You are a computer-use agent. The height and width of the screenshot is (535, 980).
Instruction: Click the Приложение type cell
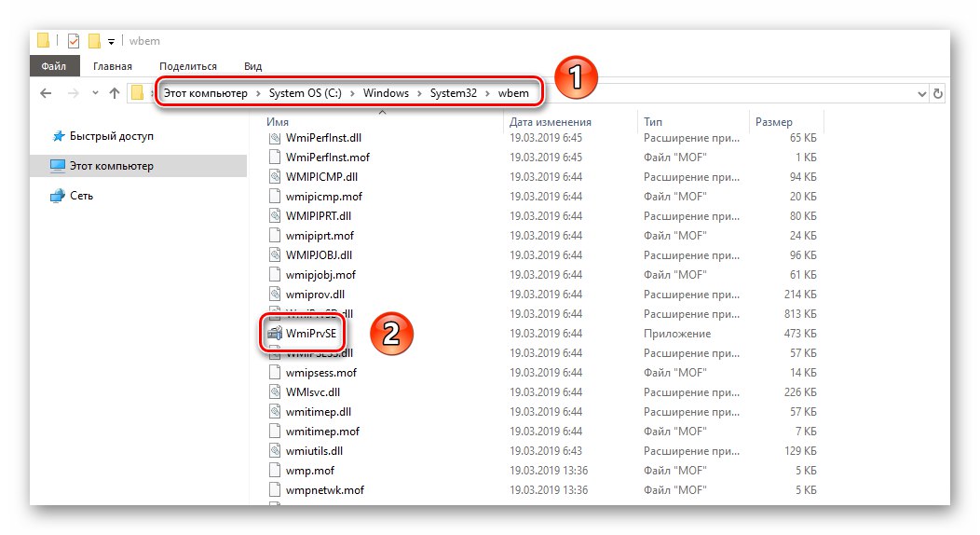[x=677, y=334]
